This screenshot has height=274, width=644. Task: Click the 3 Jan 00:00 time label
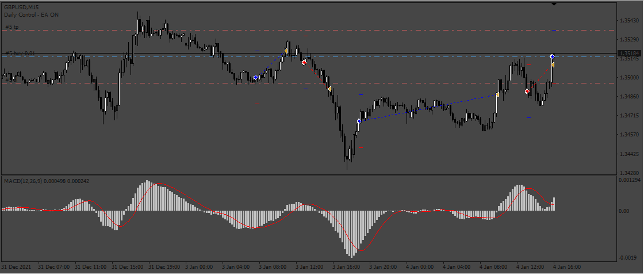click(x=200, y=267)
